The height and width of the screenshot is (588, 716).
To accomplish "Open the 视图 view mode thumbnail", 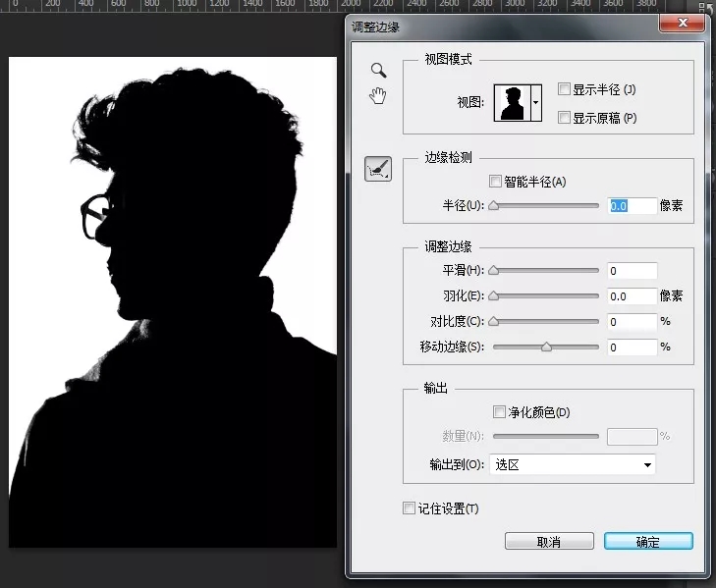I will click(513, 103).
